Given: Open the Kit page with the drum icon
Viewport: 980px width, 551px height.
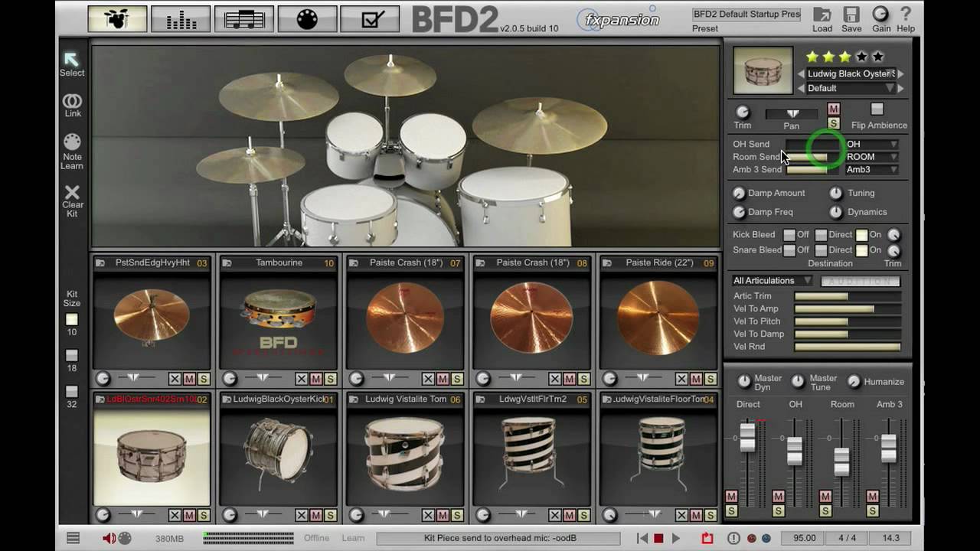Looking at the screenshot, I should (117, 18).
